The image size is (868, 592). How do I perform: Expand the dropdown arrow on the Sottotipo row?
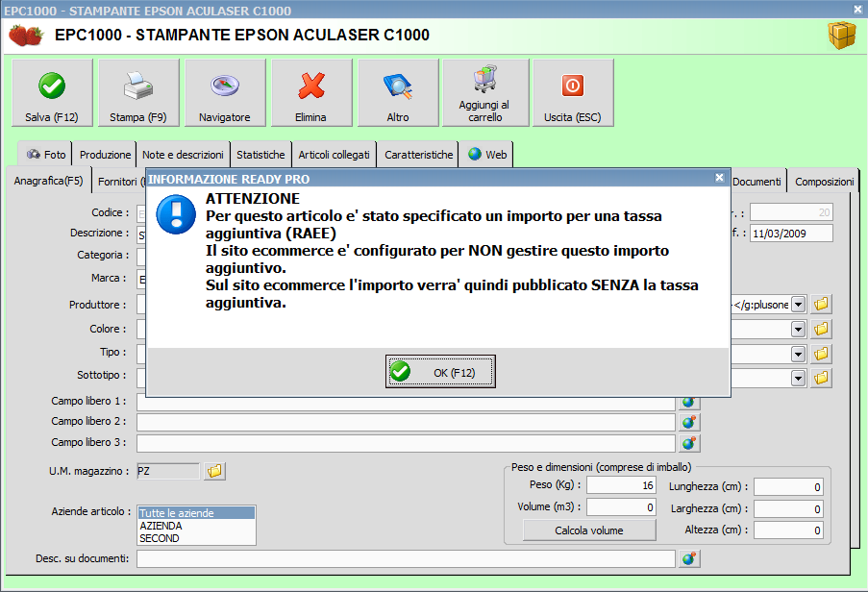(798, 378)
